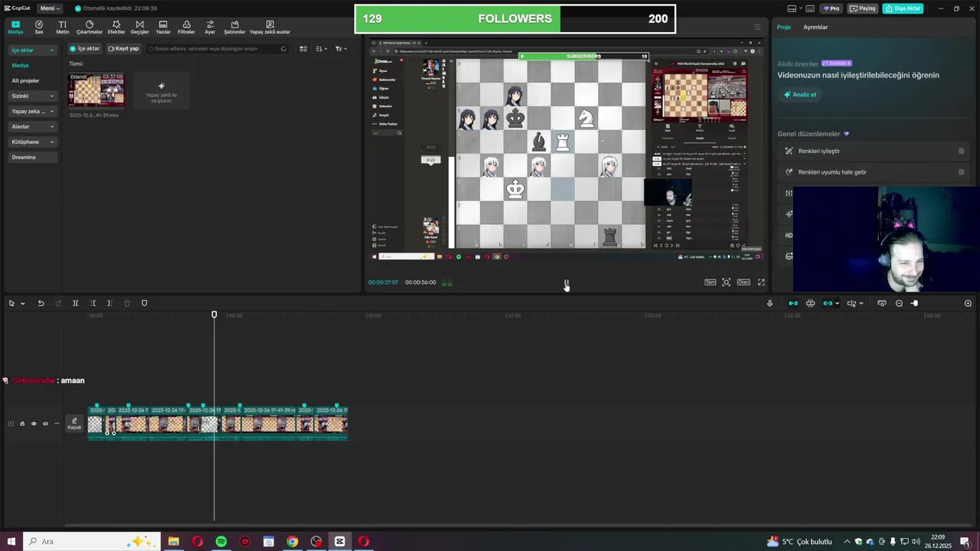Open the Menü dropdown
The width and height of the screenshot is (980, 551).
(50, 8)
